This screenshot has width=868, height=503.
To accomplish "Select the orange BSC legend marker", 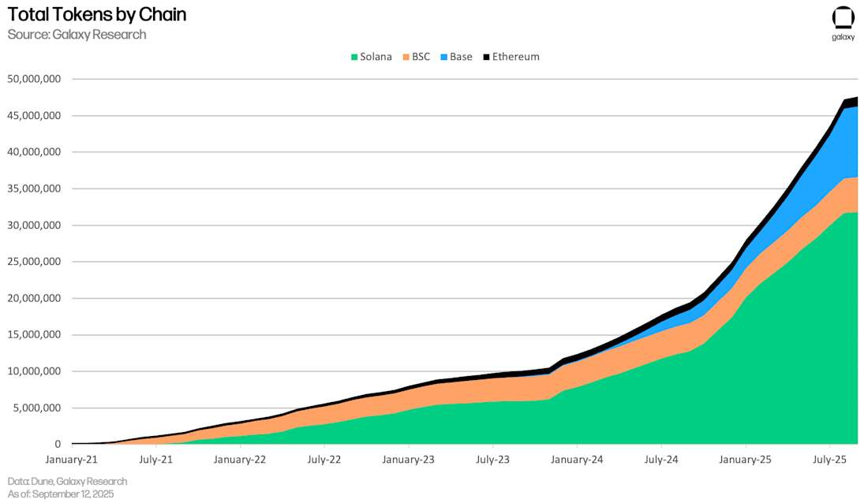I will click(x=406, y=56).
